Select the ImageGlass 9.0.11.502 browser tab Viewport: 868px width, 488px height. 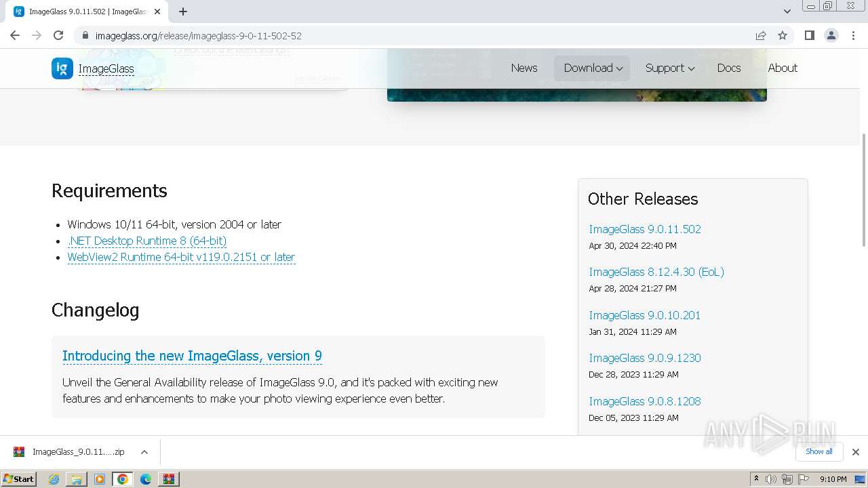[x=87, y=12]
